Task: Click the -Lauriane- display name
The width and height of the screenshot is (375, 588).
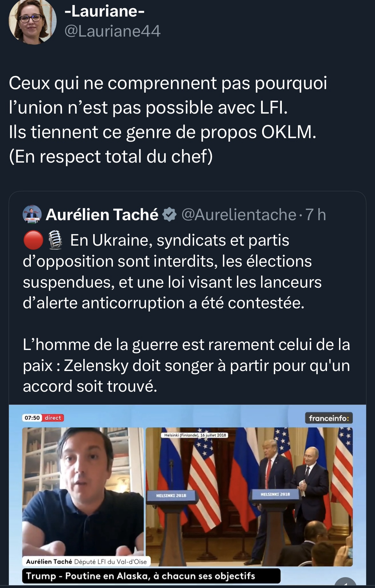Action: [x=104, y=11]
